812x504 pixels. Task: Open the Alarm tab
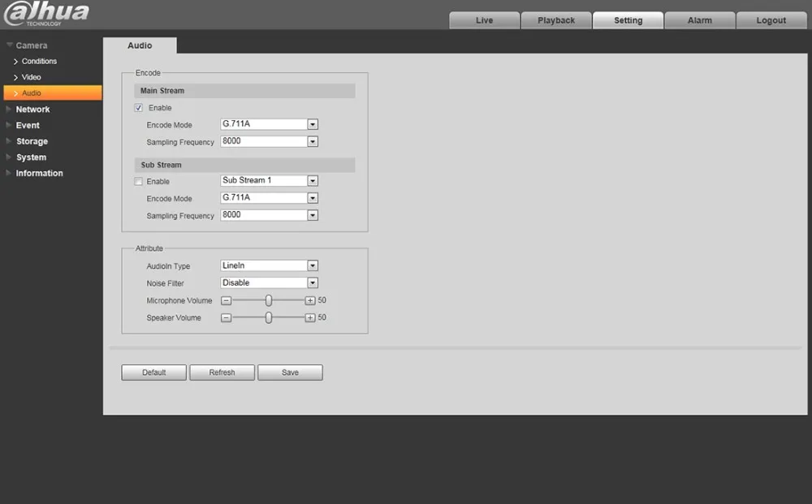tap(700, 20)
